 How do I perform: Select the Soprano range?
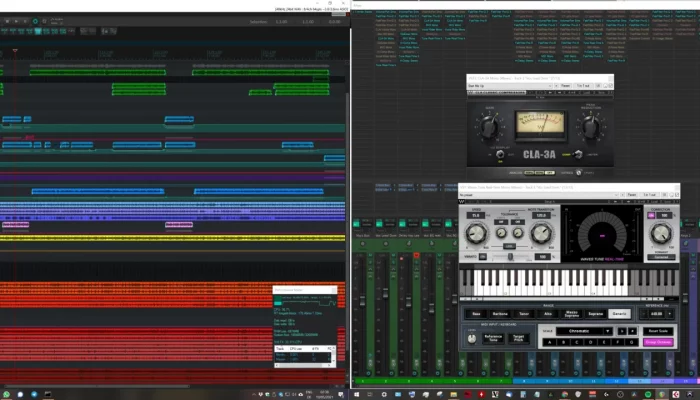(596, 314)
